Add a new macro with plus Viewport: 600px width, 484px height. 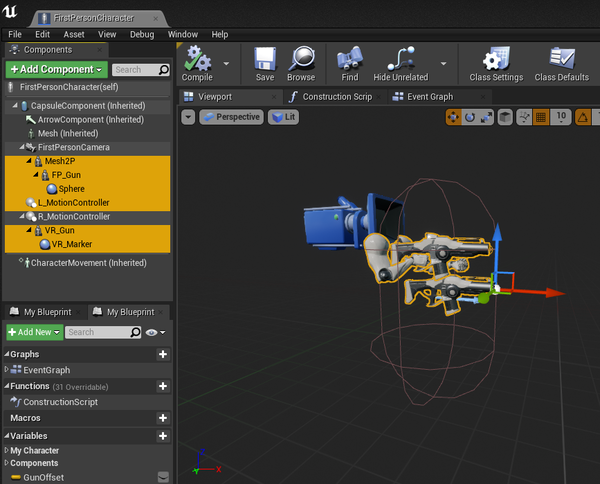(x=163, y=418)
